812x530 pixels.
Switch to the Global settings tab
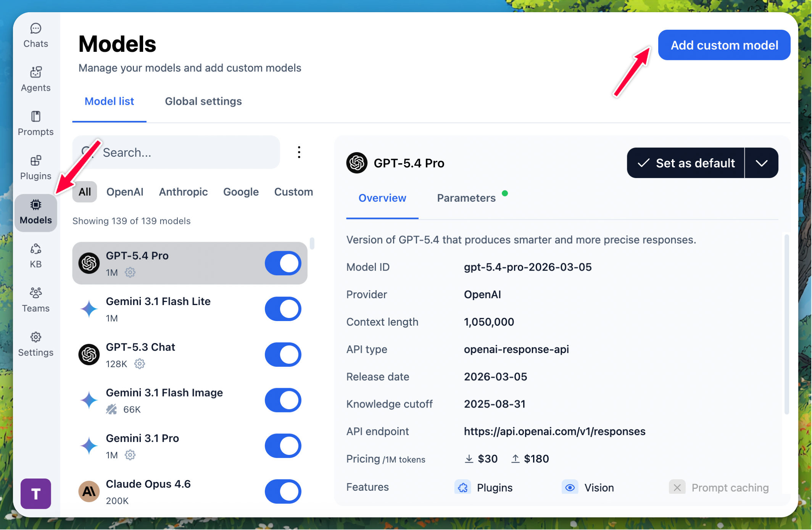(x=203, y=101)
